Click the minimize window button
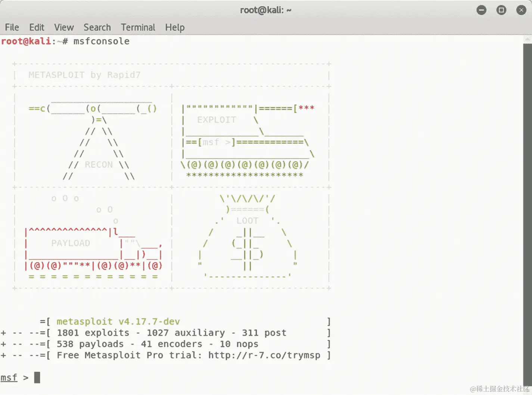Image resolution: width=532 pixels, height=395 pixels. point(481,10)
